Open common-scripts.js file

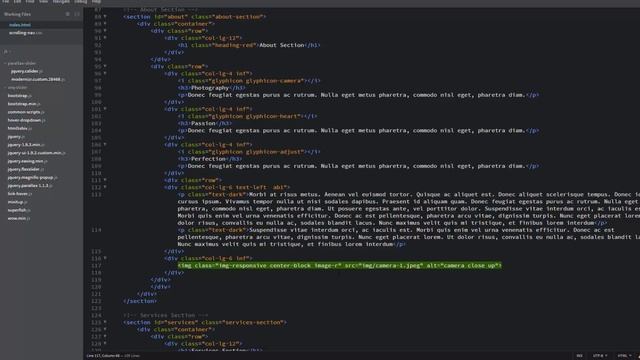(26, 112)
